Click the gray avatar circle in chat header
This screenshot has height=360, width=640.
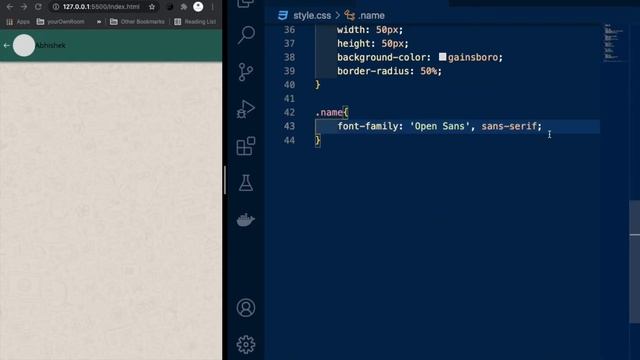[24, 45]
